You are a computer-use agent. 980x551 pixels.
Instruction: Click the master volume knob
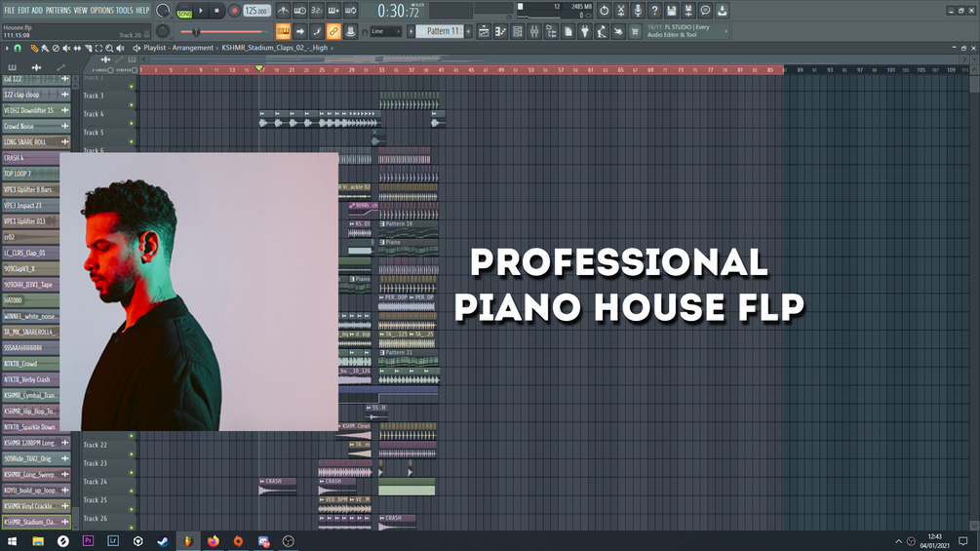coord(163,11)
